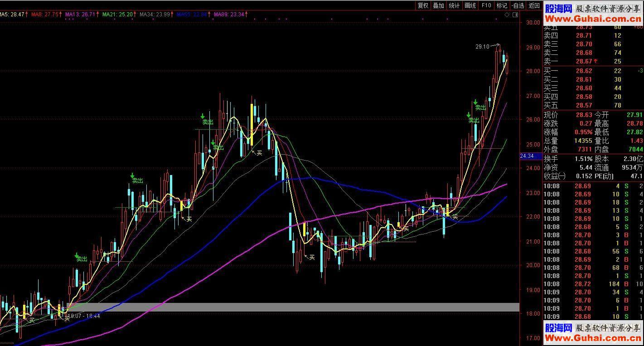This screenshot has width=644, height=346.
Task: Toggle the PE(动) 47.1 label
Action: click(605, 176)
